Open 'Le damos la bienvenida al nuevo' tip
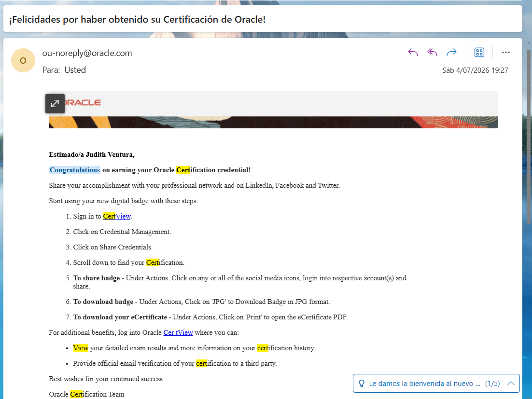The width and height of the screenshot is (532, 399). click(424, 384)
